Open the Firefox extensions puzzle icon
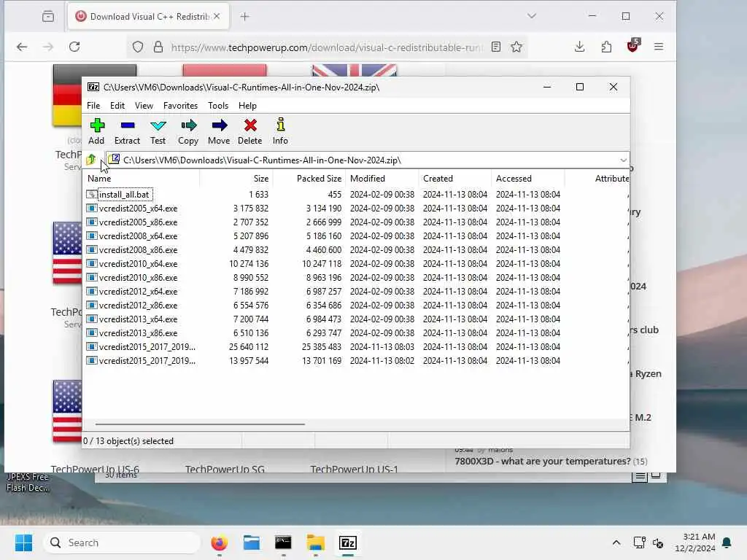747x560 pixels. coord(606,47)
